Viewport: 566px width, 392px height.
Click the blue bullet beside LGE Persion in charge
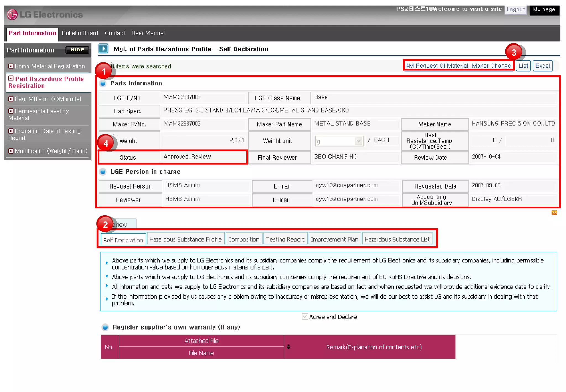[103, 172]
